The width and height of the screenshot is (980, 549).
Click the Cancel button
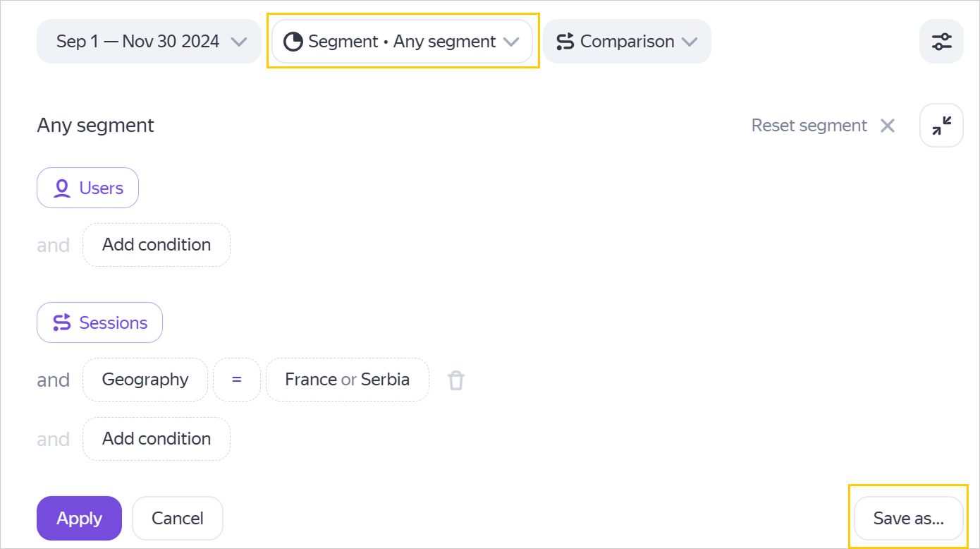(x=177, y=519)
